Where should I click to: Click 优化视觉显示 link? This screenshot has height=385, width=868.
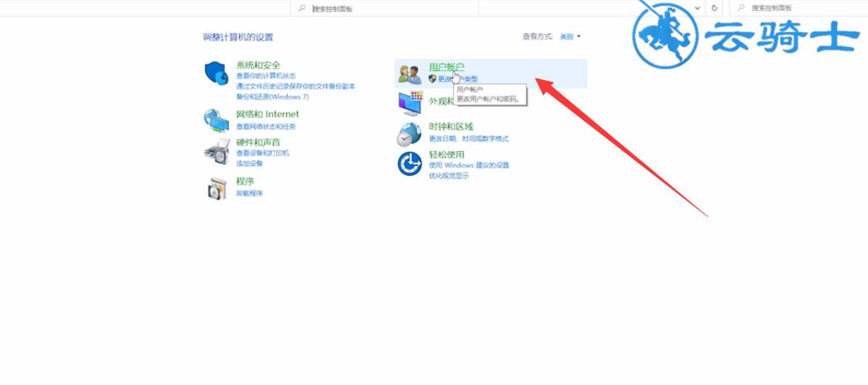pyautogui.click(x=449, y=176)
